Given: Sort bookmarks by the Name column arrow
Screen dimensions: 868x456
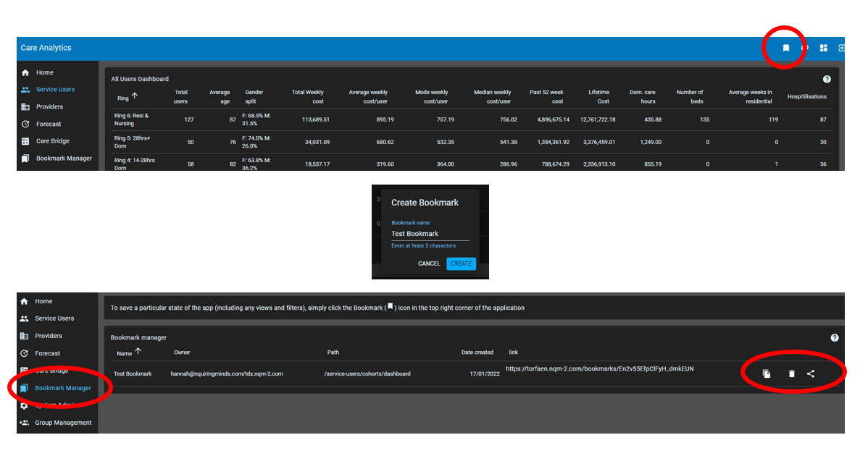Looking at the screenshot, I should (x=138, y=351).
